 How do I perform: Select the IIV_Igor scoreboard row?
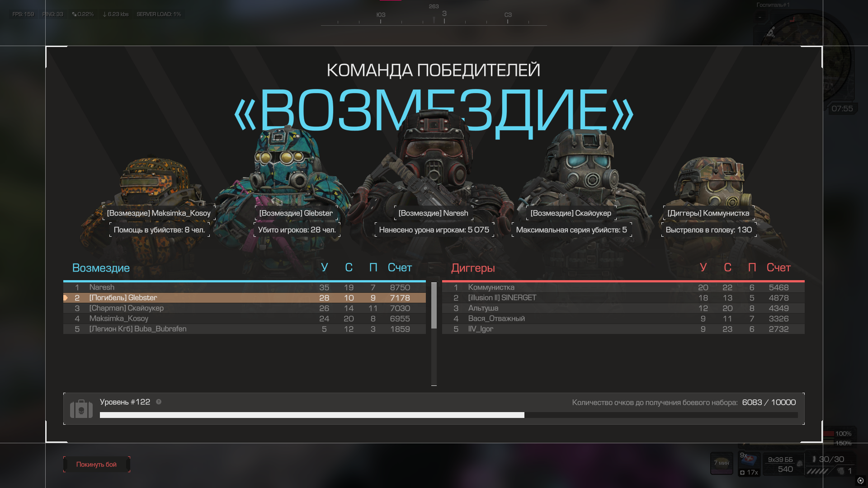[x=623, y=329]
